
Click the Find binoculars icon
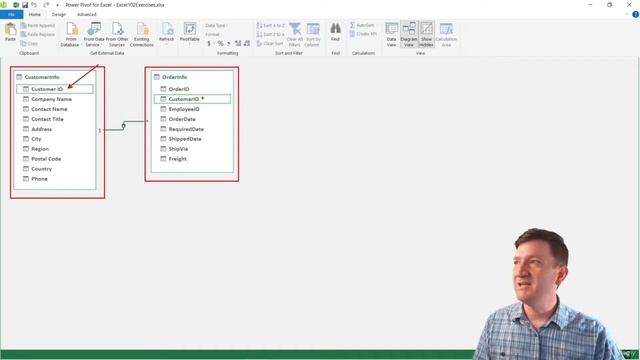(x=335, y=32)
